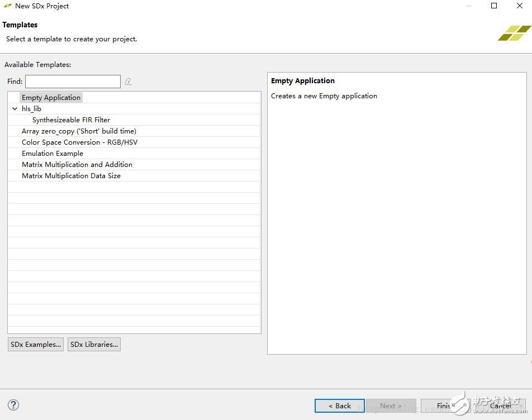Maximize the New SDx Project window
Viewport: 532px width, 420px height.
[x=494, y=6]
